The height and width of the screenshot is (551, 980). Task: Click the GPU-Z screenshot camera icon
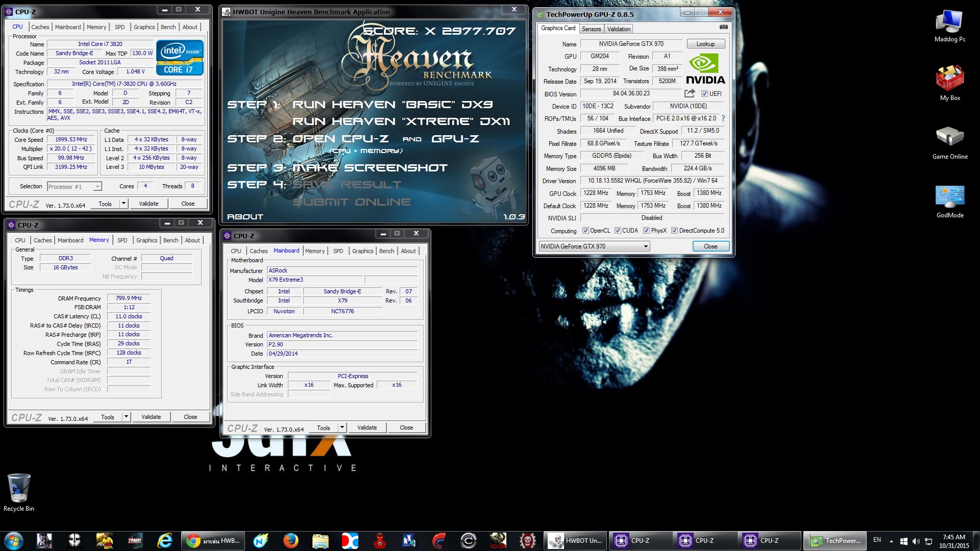pos(723,27)
